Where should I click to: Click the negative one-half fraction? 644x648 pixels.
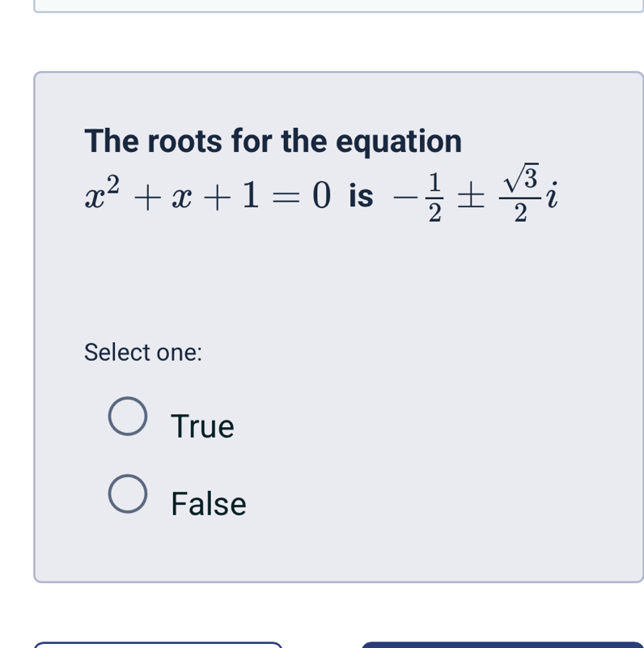pyautogui.click(x=426, y=196)
